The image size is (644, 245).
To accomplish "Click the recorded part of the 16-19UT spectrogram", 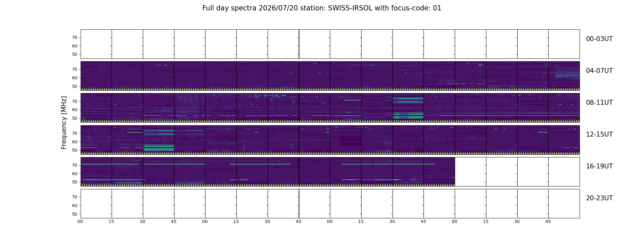I will pyautogui.click(x=267, y=172).
